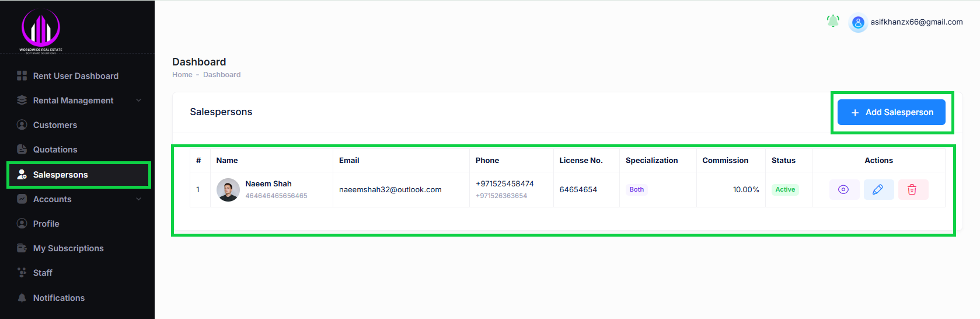Click the green notification bell icon
This screenshot has height=319, width=980.
point(833,22)
